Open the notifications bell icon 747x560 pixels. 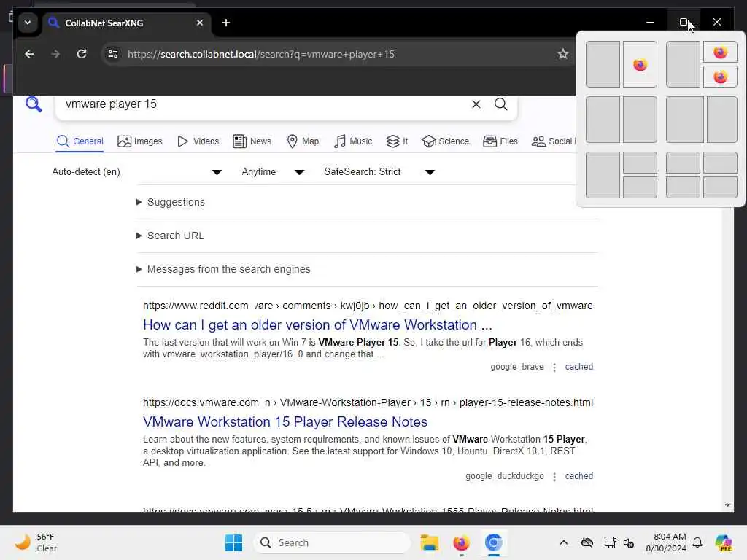[697, 542]
